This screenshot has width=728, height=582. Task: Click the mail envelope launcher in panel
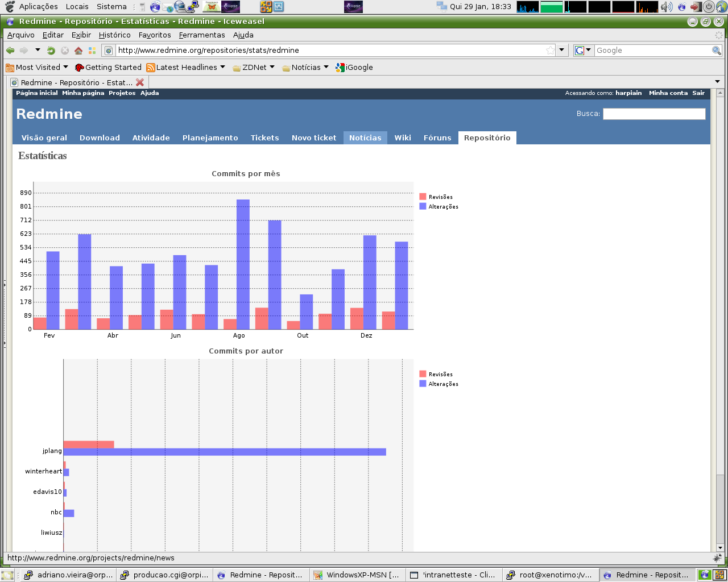tap(168, 7)
